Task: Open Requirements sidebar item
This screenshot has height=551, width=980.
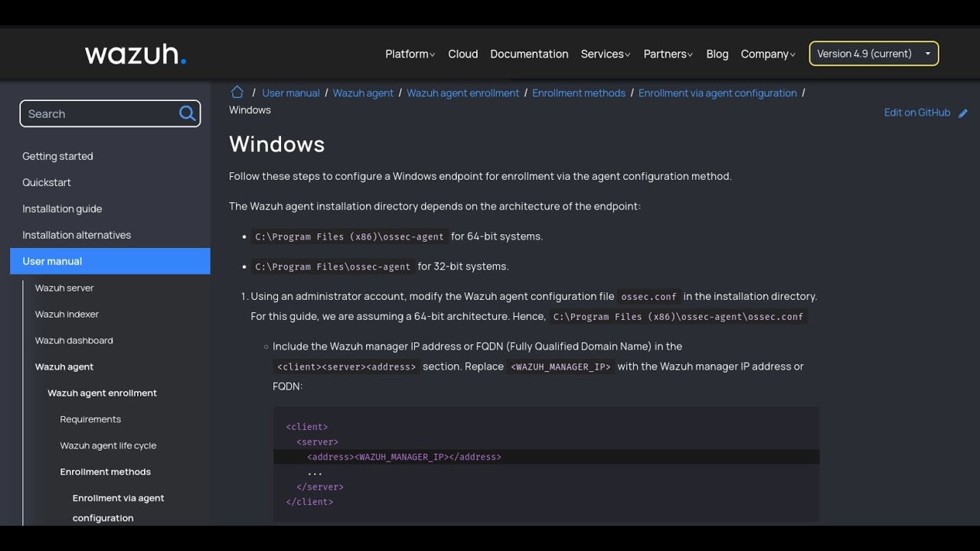Action: click(90, 419)
